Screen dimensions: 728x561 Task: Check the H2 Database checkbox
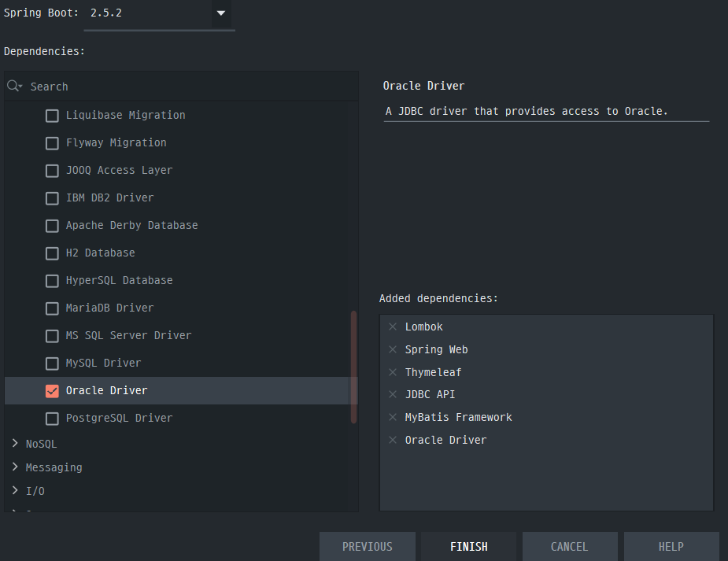coord(52,253)
